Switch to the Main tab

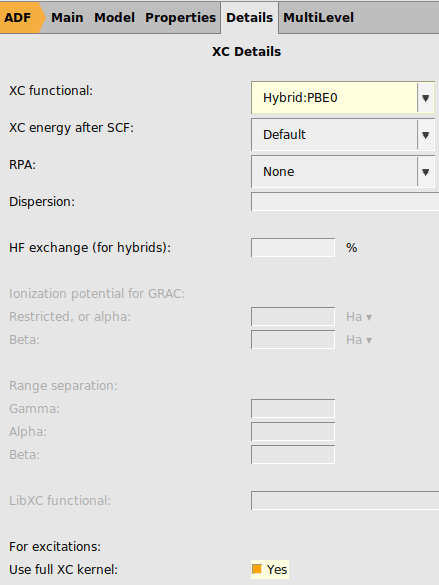[67, 18]
